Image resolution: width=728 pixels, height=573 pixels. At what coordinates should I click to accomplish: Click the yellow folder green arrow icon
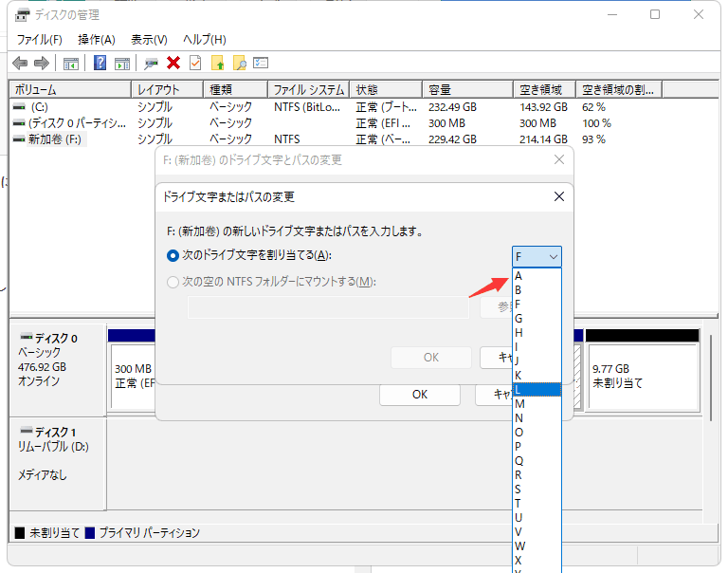pyautogui.click(x=218, y=63)
